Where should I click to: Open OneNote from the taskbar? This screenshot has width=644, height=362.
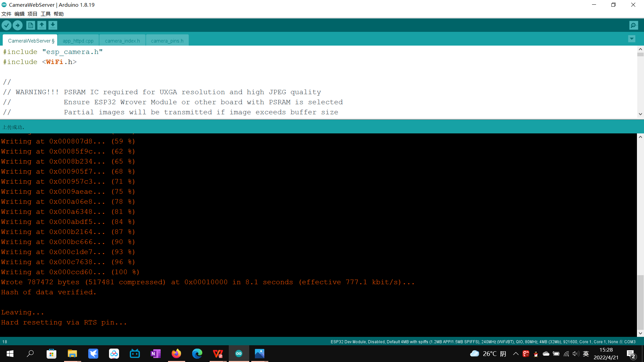(156, 354)
